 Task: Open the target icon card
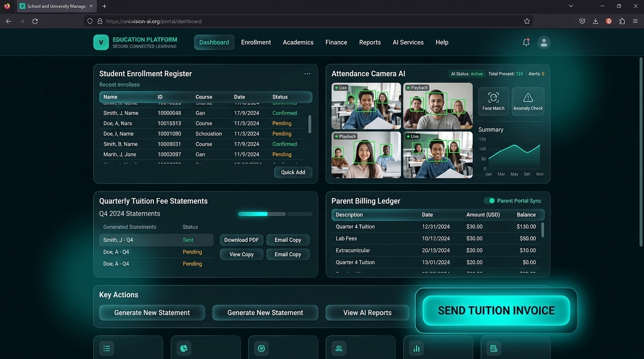[x=261, y=348]
